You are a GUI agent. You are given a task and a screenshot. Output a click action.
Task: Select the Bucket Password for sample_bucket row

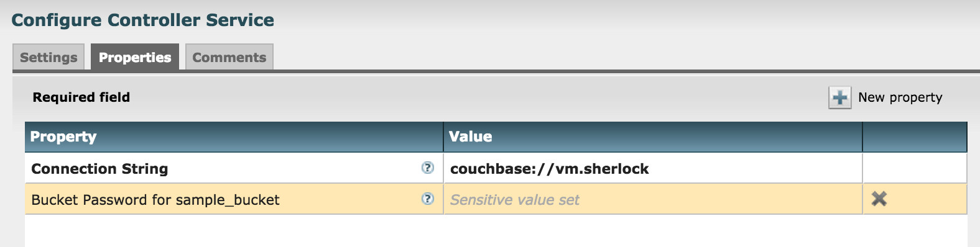pyautogui.click(x=496, y=199)
